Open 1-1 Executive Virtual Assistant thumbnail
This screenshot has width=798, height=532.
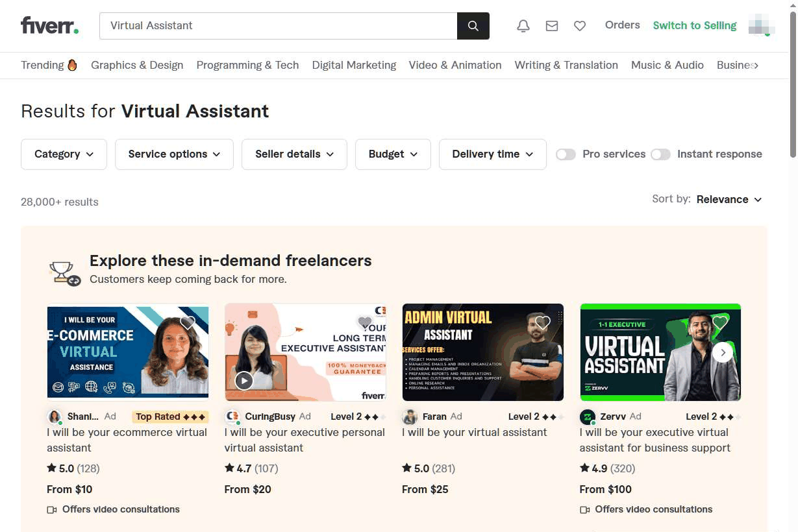click(660, 352)
